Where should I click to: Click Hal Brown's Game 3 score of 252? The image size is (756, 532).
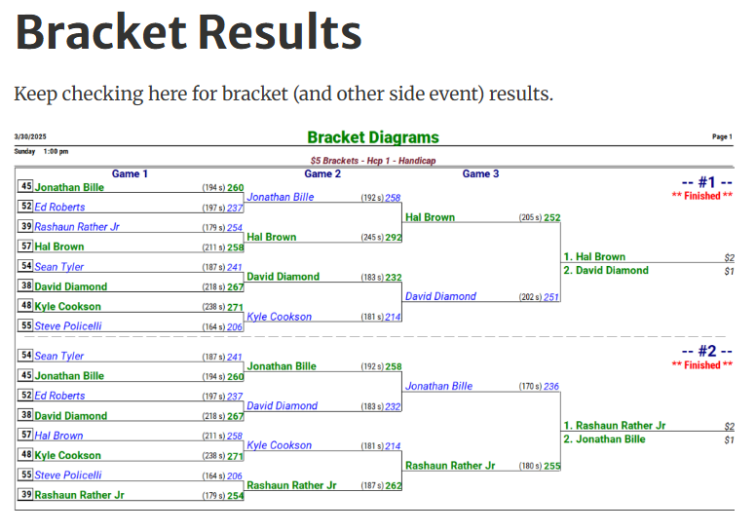(551, 217)
